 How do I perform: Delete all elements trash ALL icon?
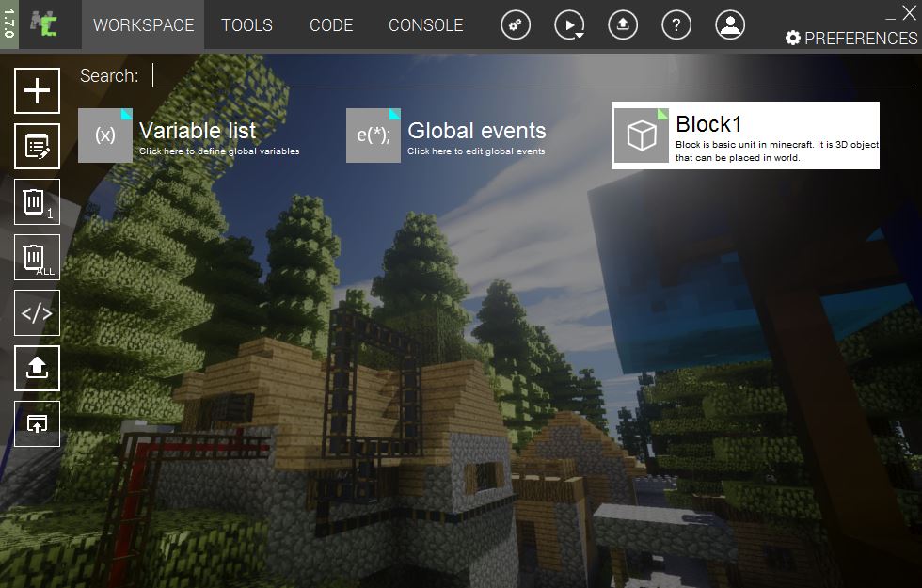click(37, 258)
